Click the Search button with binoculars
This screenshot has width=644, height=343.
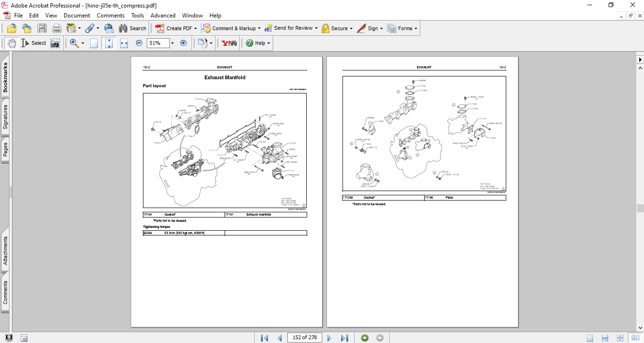(x=133, y=28)
